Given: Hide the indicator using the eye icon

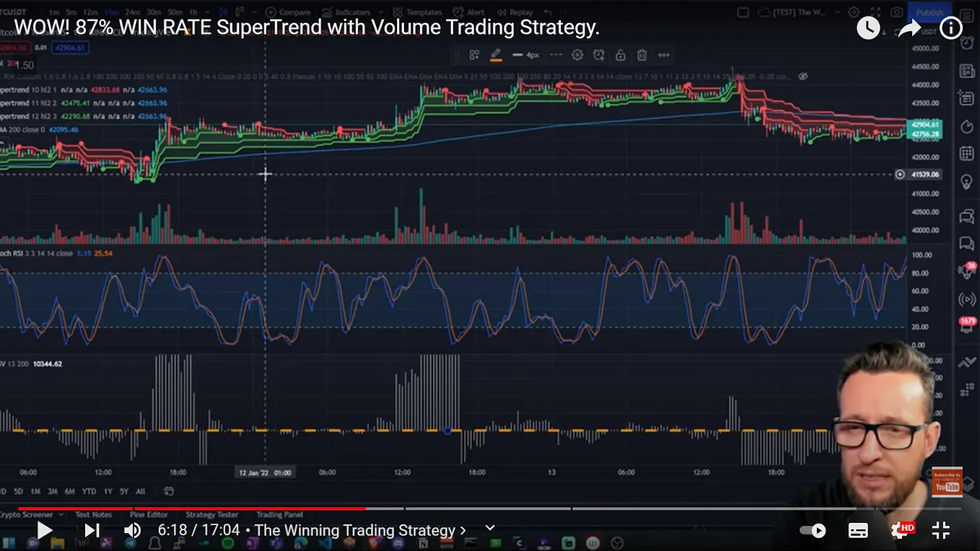Looking at the screenshot, I should click(x=803, y=76).
